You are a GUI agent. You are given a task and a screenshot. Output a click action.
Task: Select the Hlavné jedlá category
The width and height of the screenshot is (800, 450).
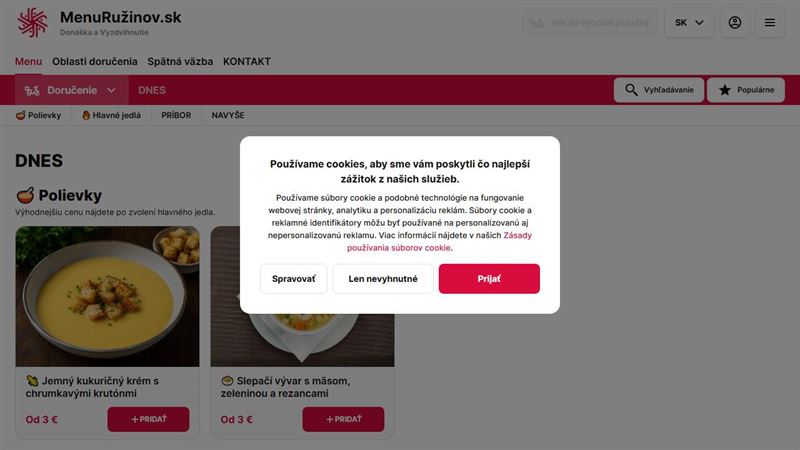tap(111, 115)
